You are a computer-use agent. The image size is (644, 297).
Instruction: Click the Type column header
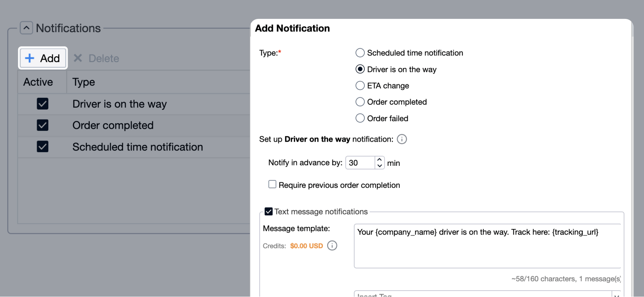coord(84,82)
